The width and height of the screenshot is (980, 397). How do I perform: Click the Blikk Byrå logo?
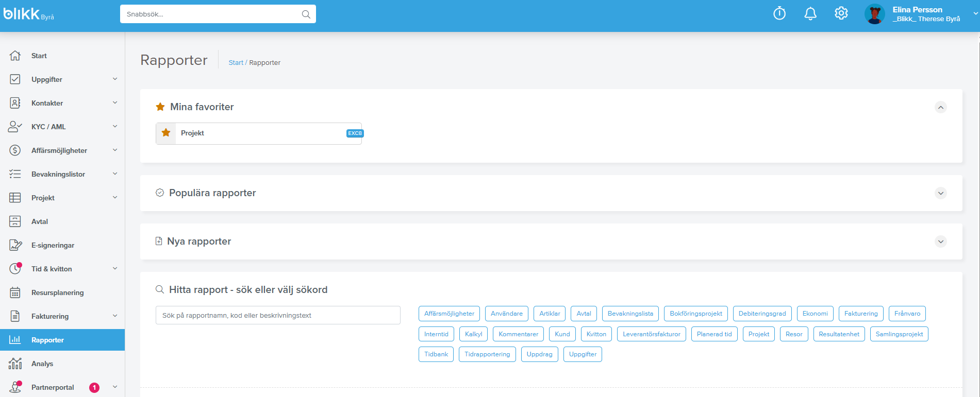[x=29, y=14]
